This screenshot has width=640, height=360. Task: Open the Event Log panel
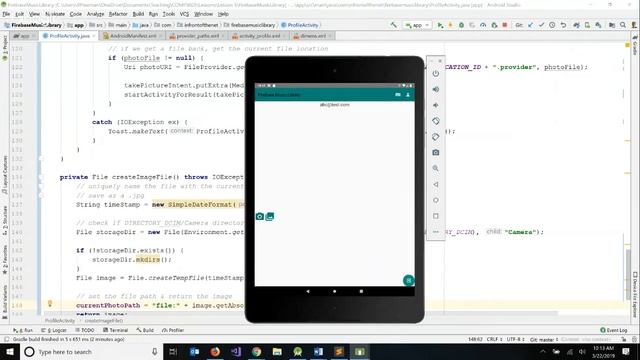(614, 330)
